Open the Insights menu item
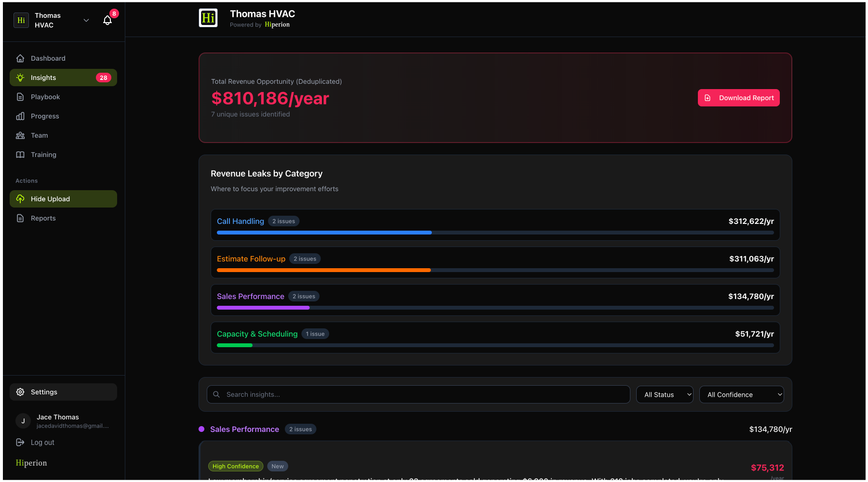Screen dimensions: 868x482 click(63, 78)
